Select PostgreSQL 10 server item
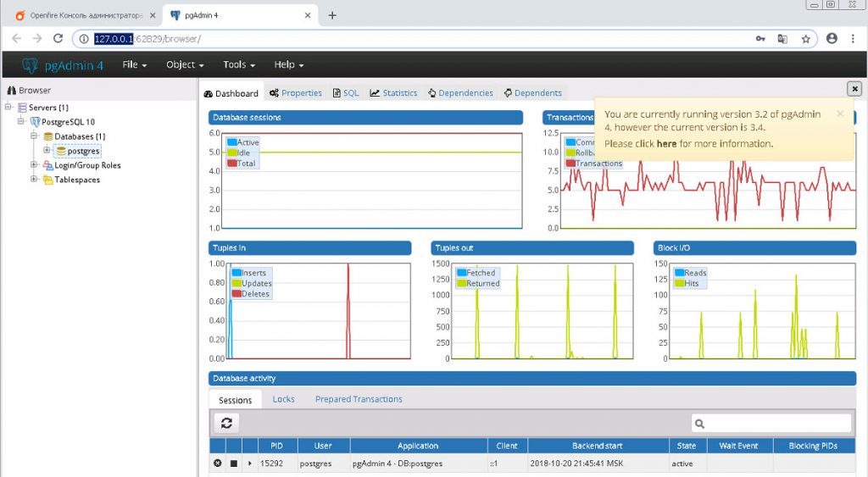Viewport: 868px width, 477px height. pos(68,122)
